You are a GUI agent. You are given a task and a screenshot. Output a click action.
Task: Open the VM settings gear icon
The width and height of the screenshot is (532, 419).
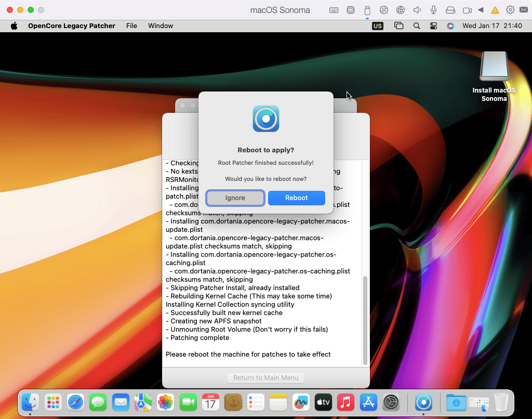coord(510,10)
